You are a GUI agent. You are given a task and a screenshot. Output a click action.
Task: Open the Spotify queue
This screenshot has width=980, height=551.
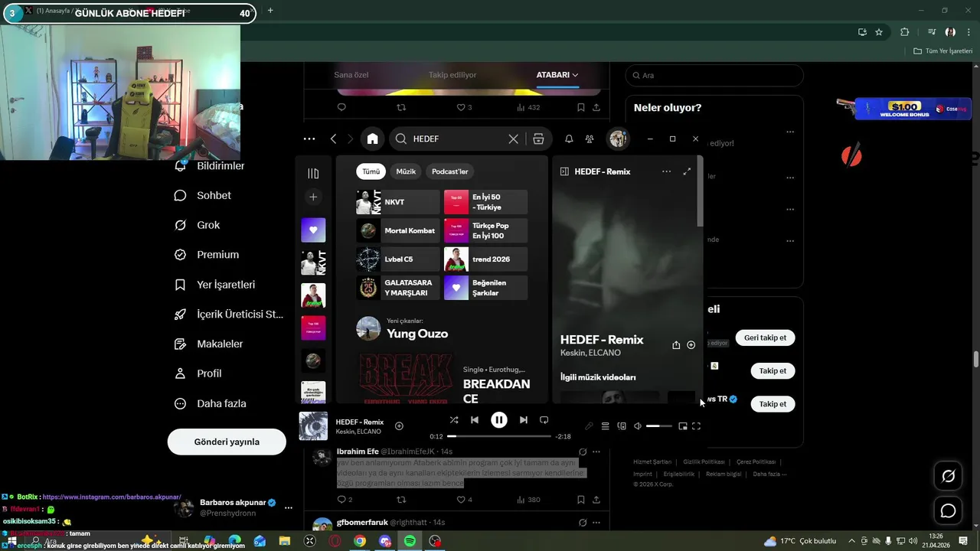coord(605,426)
